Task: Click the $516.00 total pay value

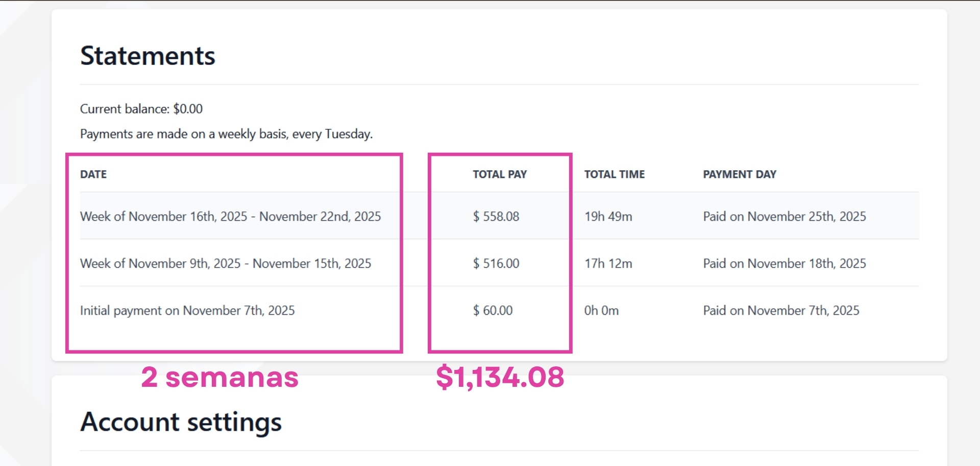Action: pyautogui.click(x=496, y=263)
